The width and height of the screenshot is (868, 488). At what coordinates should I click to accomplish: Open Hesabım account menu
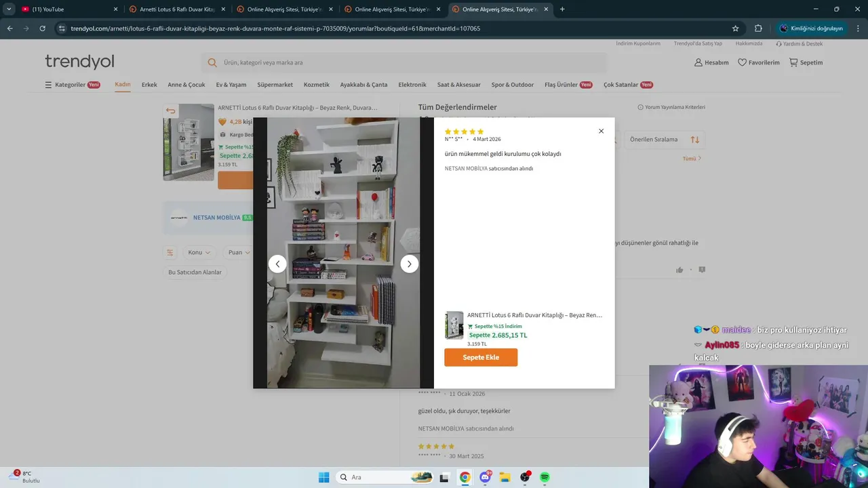coord(711,62)
